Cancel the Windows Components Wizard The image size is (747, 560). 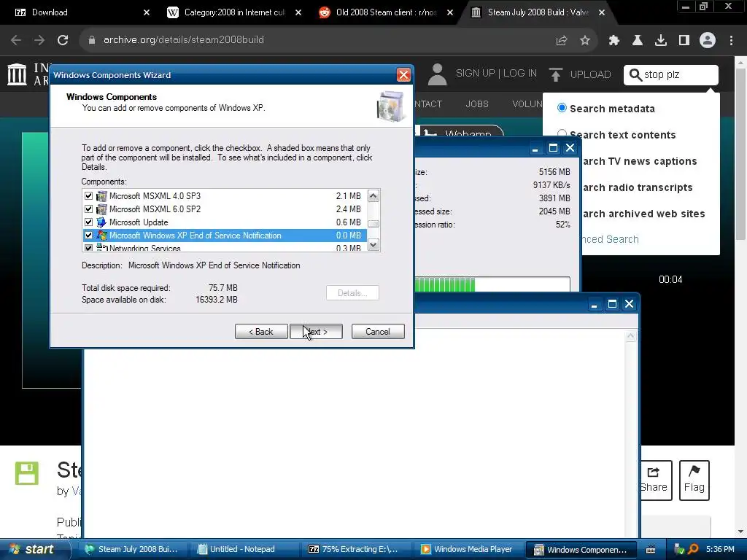[x=378, y=332]
